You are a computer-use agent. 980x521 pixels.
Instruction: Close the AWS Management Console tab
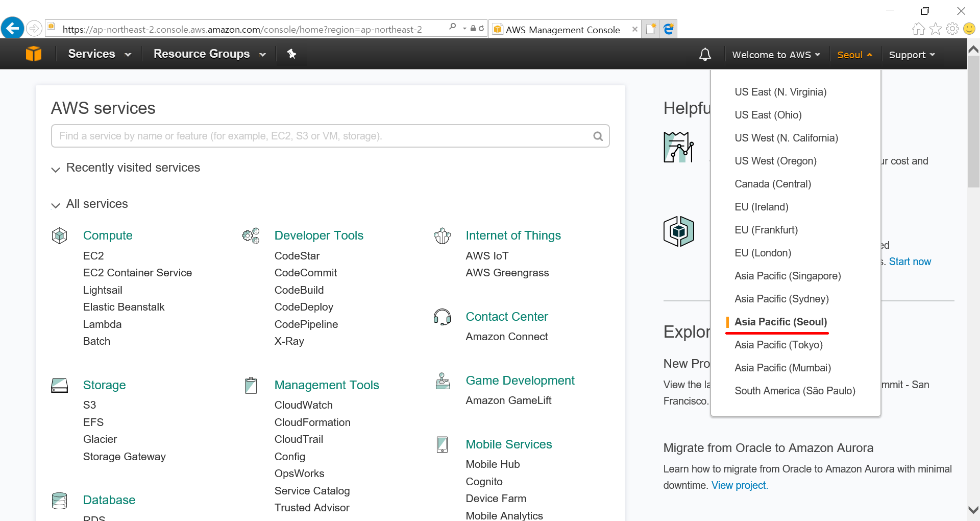(634, 29)
